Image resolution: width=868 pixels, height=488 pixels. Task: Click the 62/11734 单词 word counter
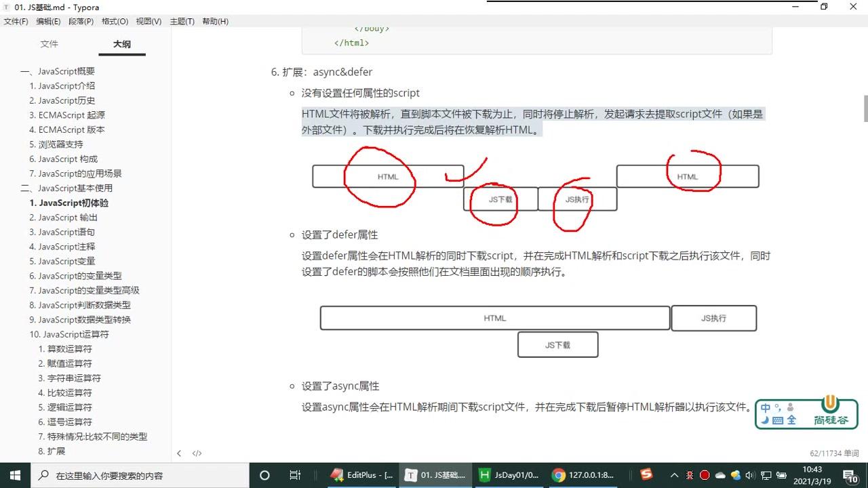click(x=834, y=453)
